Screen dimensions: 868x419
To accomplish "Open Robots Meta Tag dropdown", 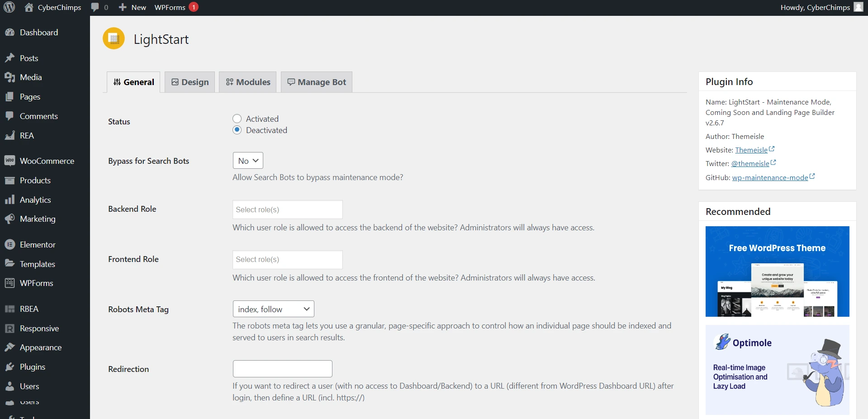I will click(274, 309).
